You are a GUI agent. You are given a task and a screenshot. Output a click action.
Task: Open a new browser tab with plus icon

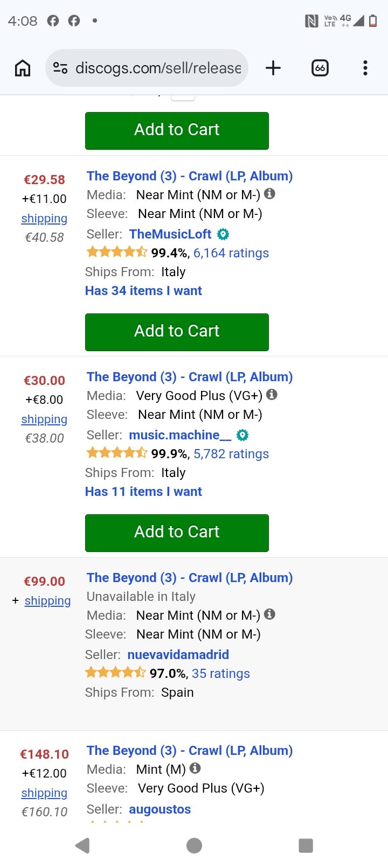(273, 68)
